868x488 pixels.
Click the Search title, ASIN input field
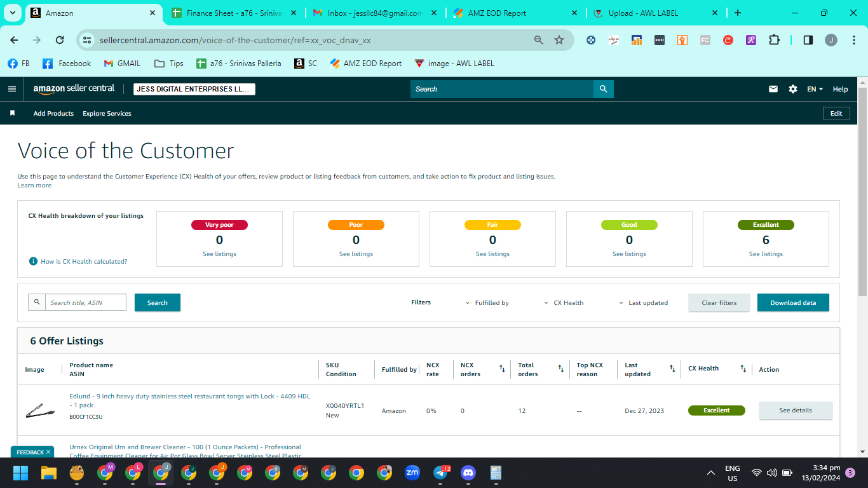coord(85,302)
